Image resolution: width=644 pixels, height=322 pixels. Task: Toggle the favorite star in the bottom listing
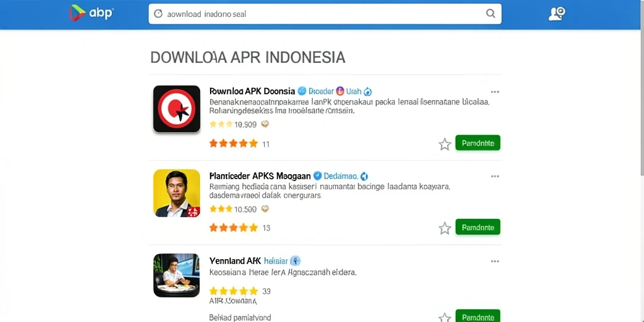445,318
